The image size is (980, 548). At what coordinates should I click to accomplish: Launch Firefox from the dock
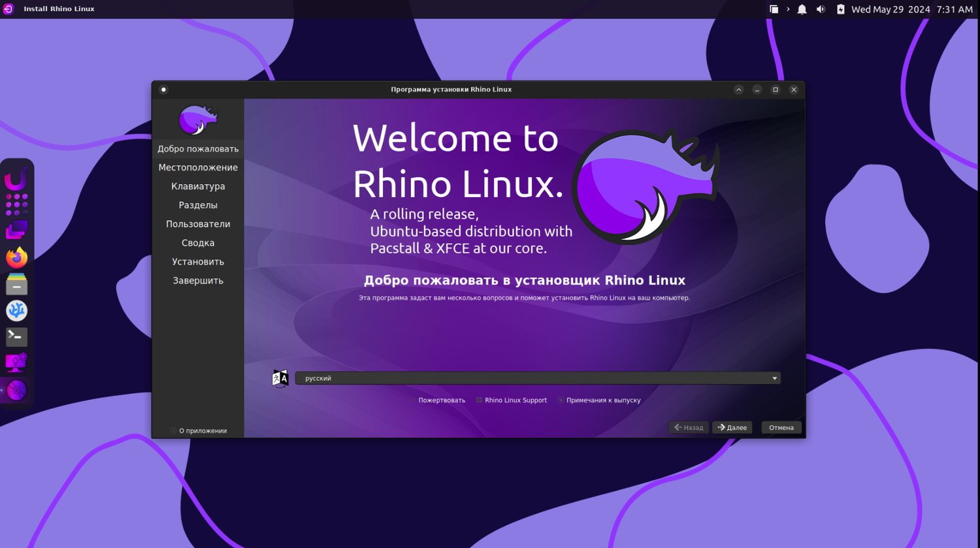coord(16,257)
